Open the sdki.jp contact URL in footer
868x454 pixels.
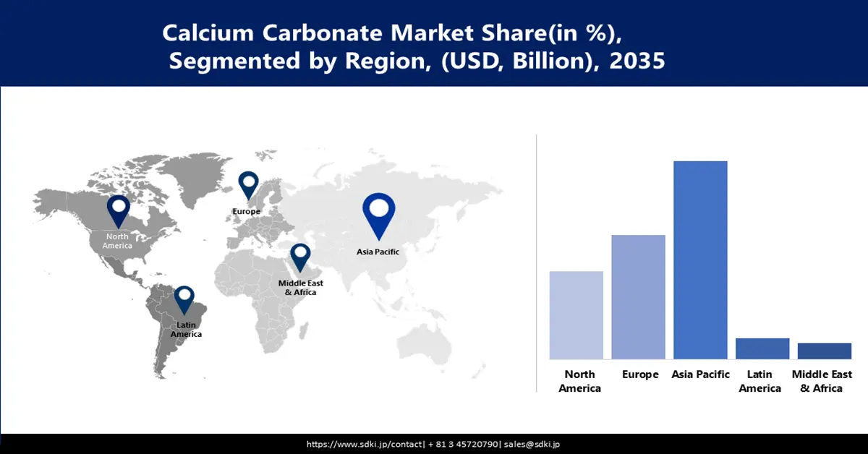point(364,444)
